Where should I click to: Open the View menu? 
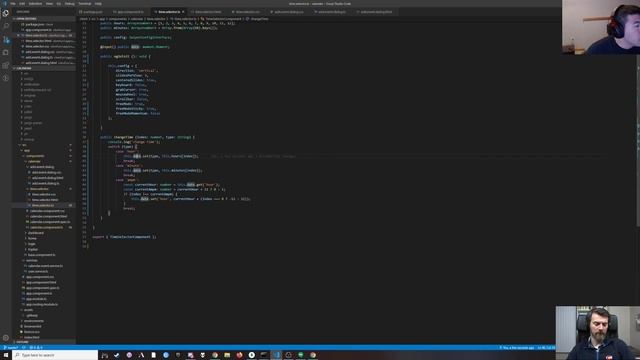coord(49,4)
